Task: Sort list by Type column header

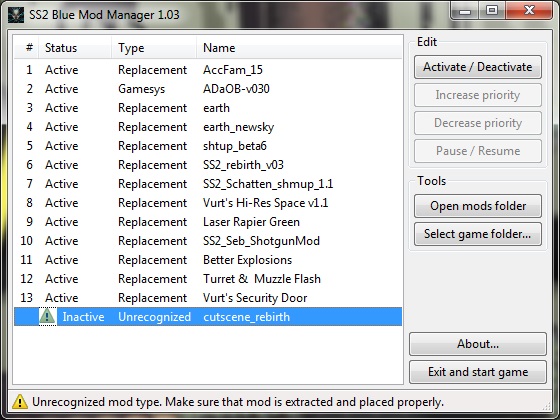Action: tap(154, 48)
